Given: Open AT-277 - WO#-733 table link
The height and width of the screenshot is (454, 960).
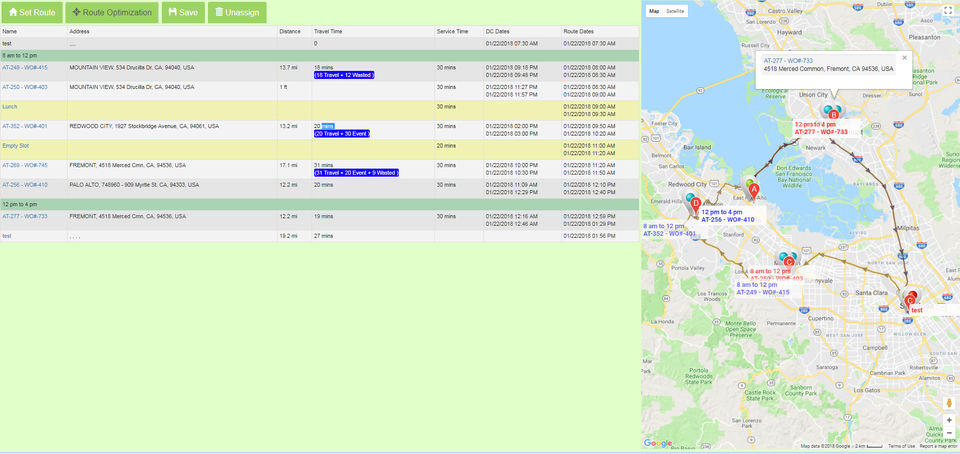Looking at the screenshot, I should tap(24, 216).
